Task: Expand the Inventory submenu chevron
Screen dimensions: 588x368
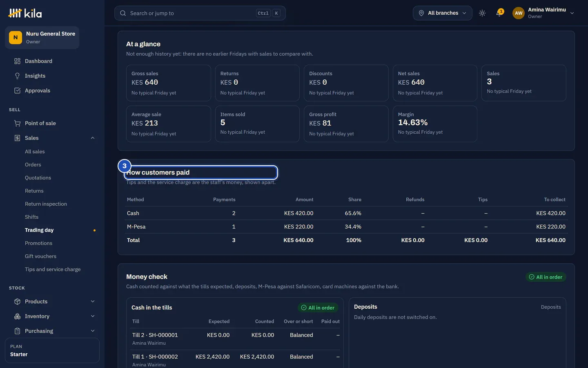Action: click(x=93, y=316)
